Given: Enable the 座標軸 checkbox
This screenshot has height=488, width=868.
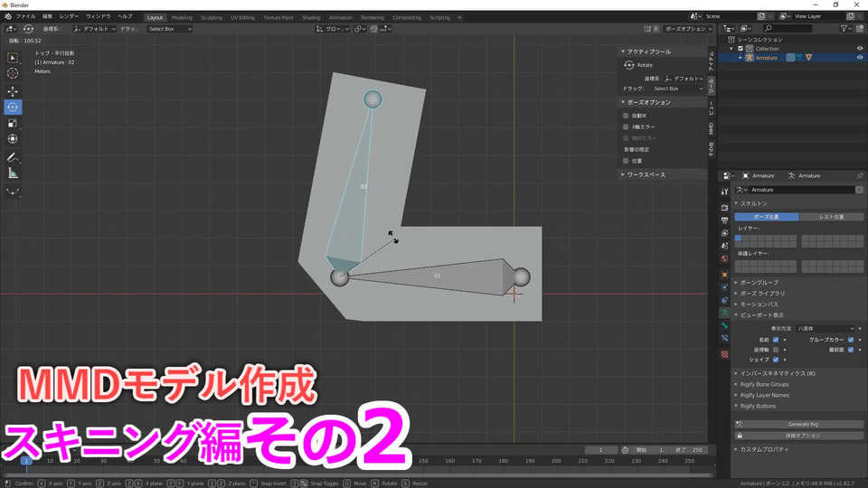Looking at the screenshot, I should (x=776, y=350).
